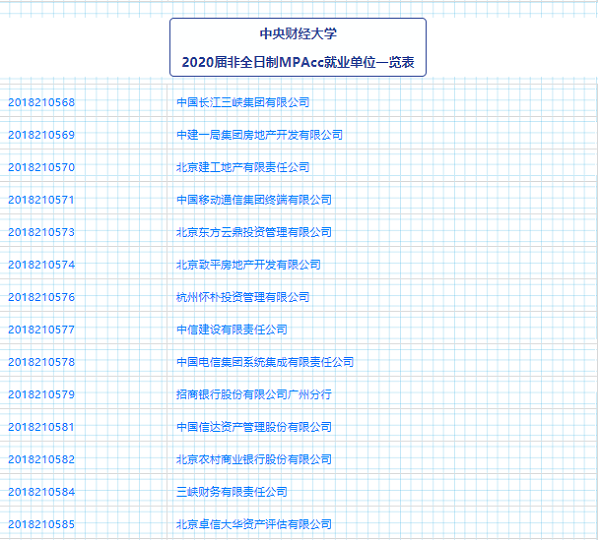Select company 中国长江三峡集团有限公司
Image resolution: width=600 pixels, height=540 pixels.
pyautogui.click(x=243, y=102)
